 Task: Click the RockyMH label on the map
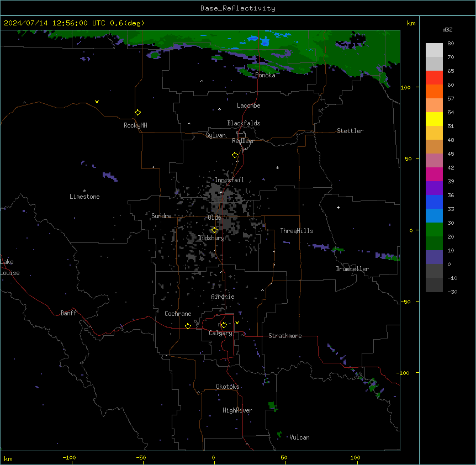point(135,125)
